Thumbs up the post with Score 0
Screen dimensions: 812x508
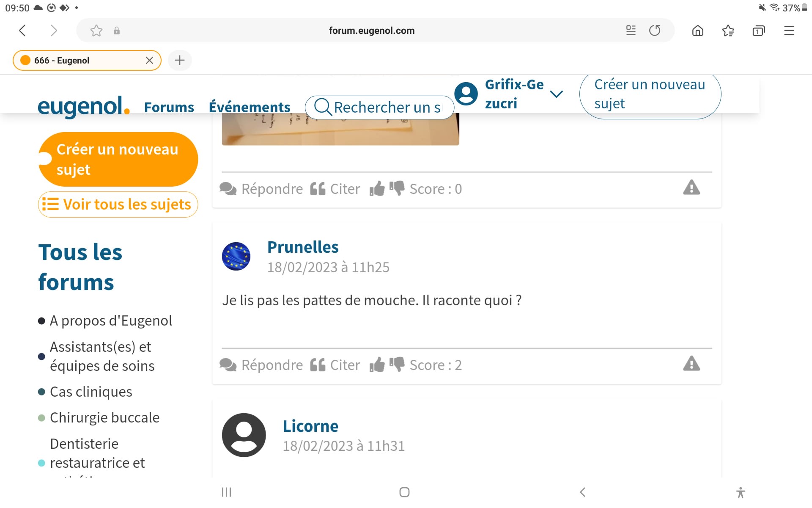click(377, 189)
